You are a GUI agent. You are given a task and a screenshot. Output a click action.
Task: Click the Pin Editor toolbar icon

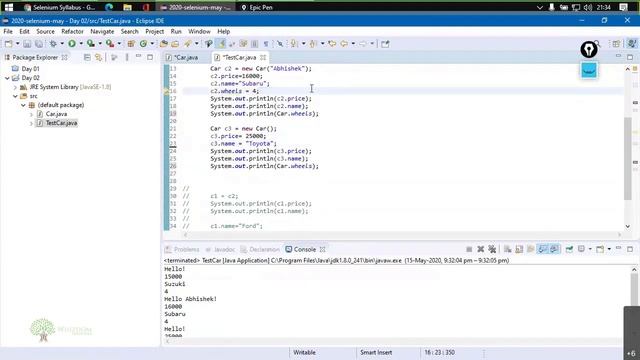(385, 44)
